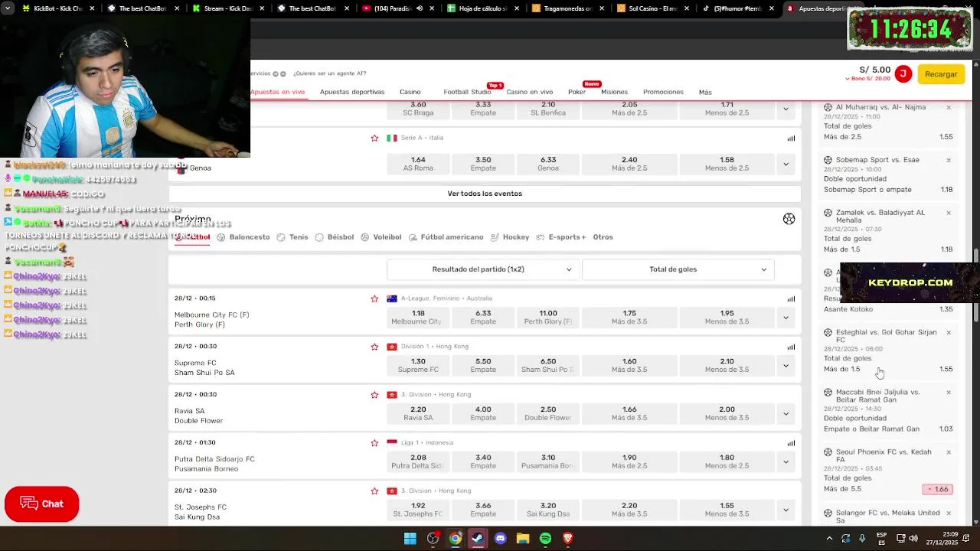
Task: Open statistics for Serie A Roma match
Action: coord(791,139)
